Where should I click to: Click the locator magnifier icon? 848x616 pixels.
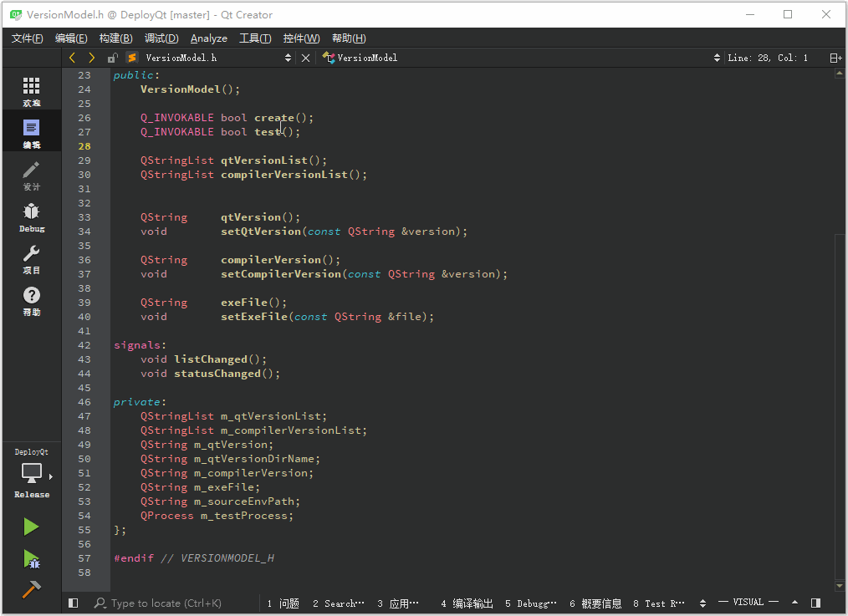point(100,603)
